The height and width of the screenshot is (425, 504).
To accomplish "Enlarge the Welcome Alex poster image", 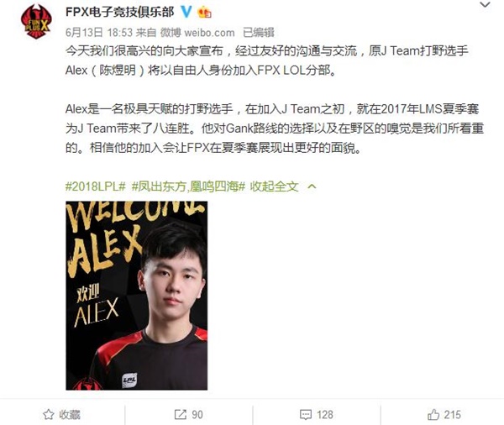I will [x=137, y=296].
